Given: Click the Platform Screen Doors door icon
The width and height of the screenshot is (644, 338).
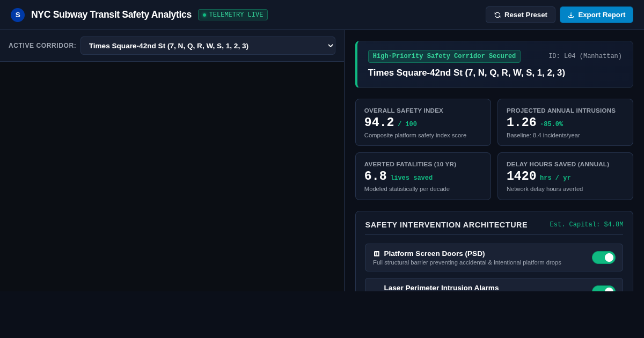Looking at the screenshot, I should coord(377,254).
